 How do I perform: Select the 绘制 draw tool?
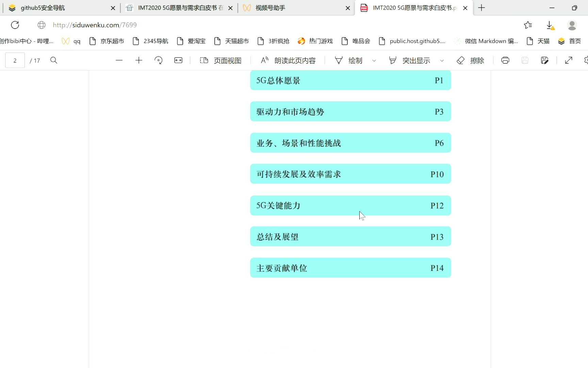(348, 60)
